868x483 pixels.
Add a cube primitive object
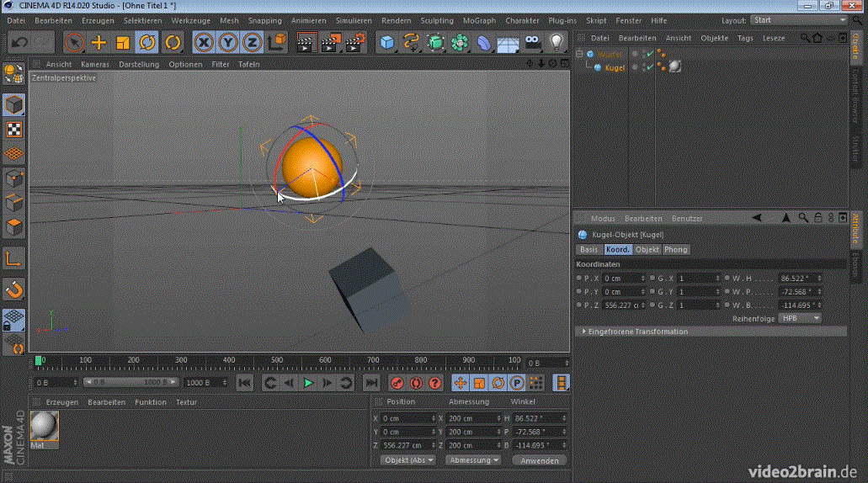click(387, 43)
